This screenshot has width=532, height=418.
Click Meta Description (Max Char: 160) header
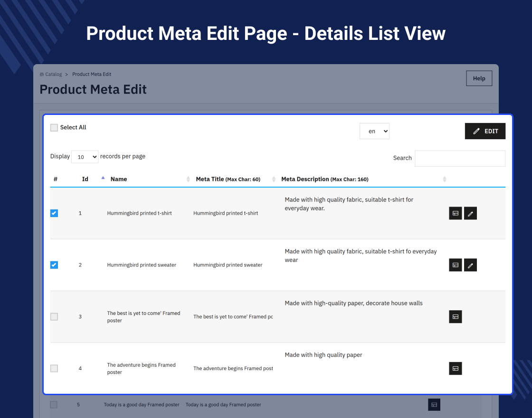[325, 179]
